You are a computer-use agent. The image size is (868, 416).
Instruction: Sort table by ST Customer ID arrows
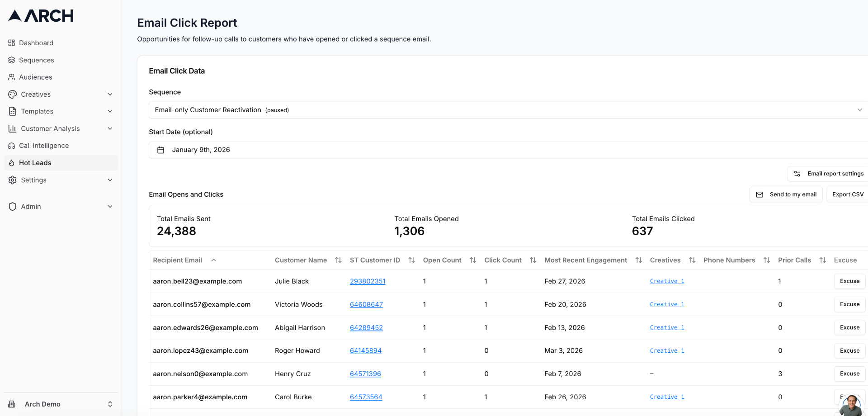[411, 260]
